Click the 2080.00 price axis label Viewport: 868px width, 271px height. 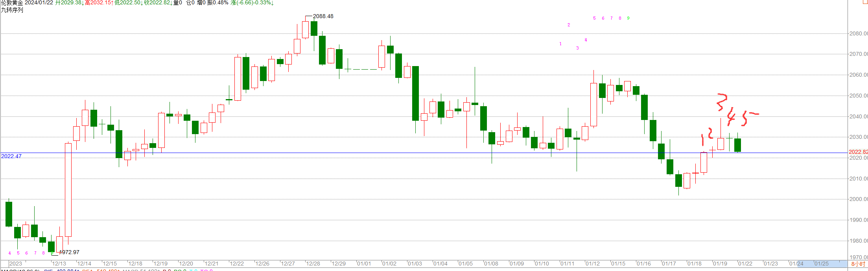click(x=858, y=33)
